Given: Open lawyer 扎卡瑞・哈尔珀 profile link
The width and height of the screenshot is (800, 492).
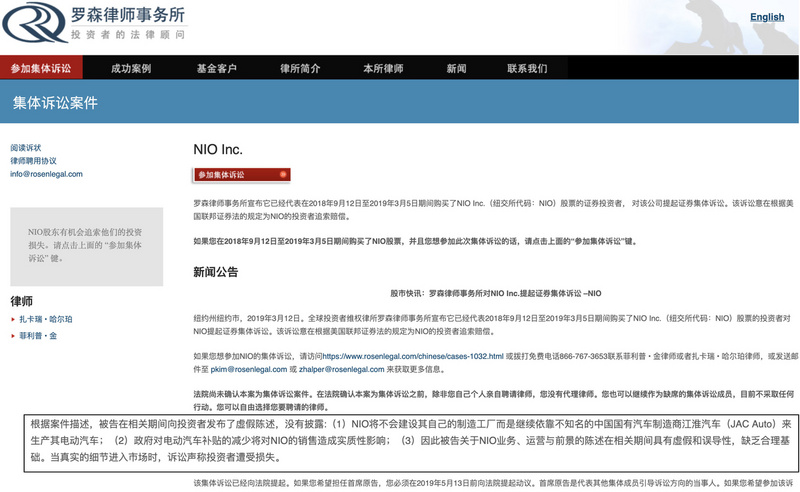Looking at the screenshot, I should point(46,319).
